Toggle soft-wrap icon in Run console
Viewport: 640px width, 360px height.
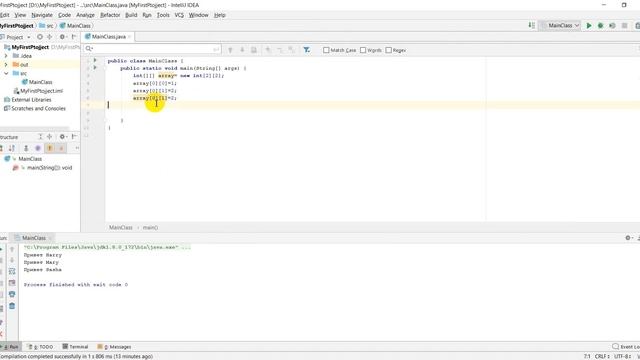(x=12, y=271)
